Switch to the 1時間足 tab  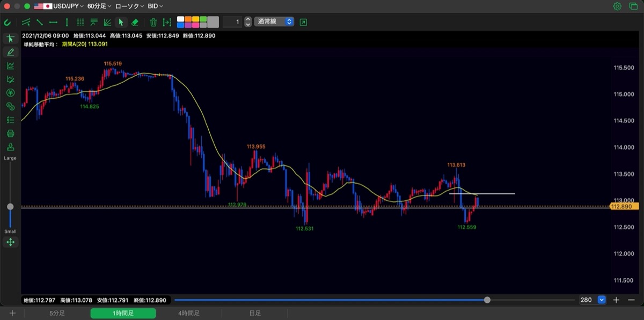pyautogui.click(x=123, y=314)
